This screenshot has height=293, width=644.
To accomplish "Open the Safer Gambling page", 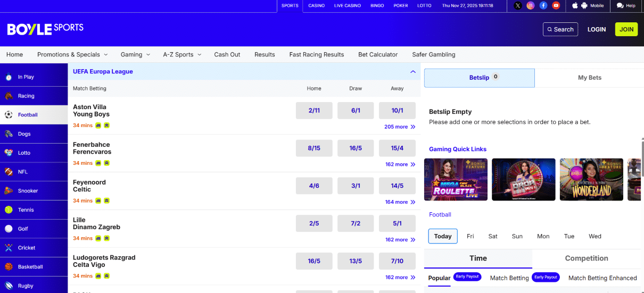I will [x=434, y=55].
